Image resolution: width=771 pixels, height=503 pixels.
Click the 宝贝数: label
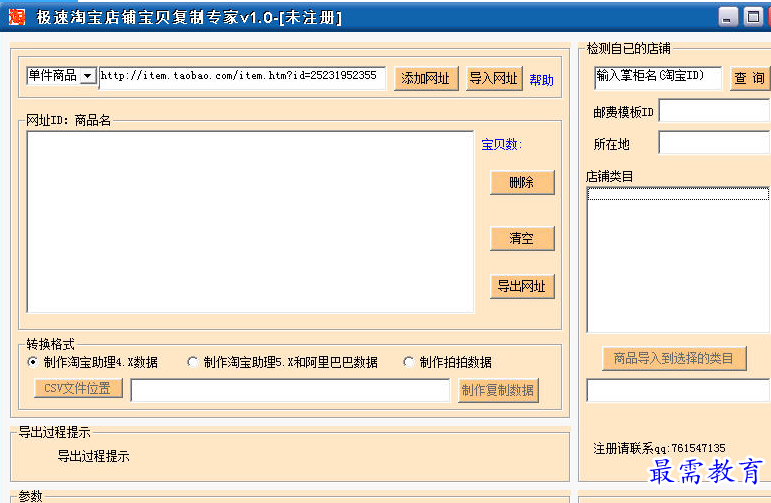click(x=501, y=145)
